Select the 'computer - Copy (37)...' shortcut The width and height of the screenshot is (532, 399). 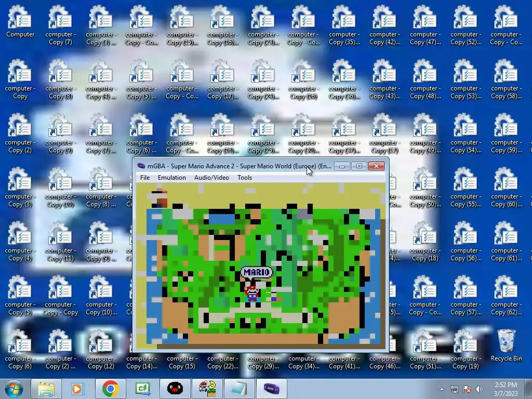click(x=344, y=134)
